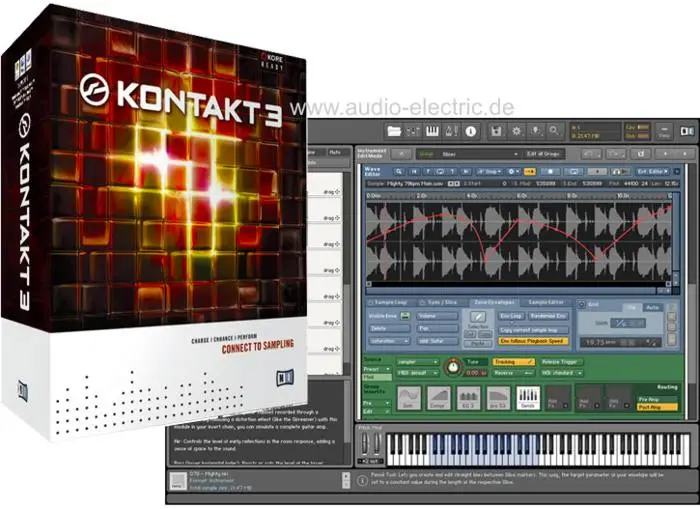The height and width of the screenshot is (509, 700).
Task: Open Options with the gear icon in the top toolbar
Action: pos(517,131)
